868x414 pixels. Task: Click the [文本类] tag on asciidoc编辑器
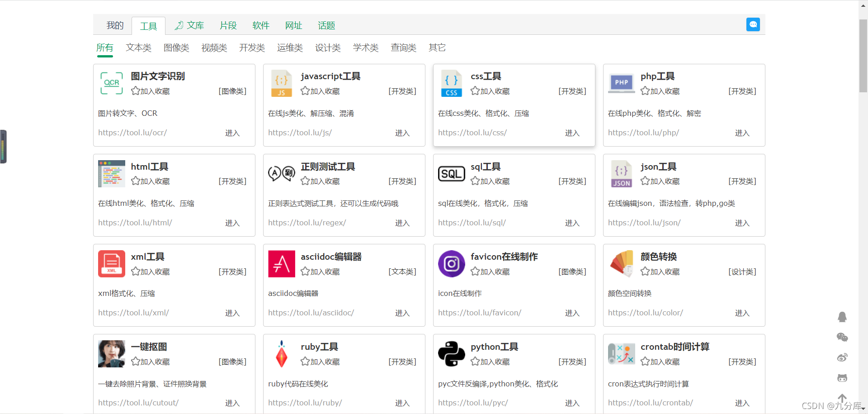(x=402, y=271)
